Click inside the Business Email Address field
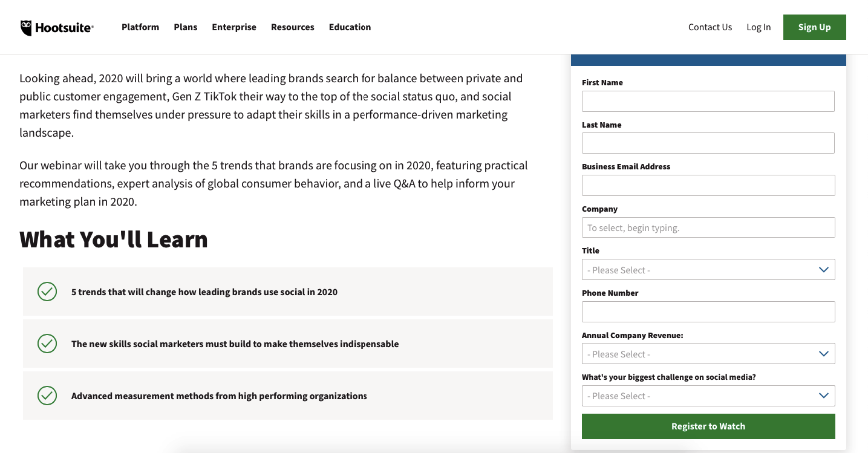 coord(708,185)
